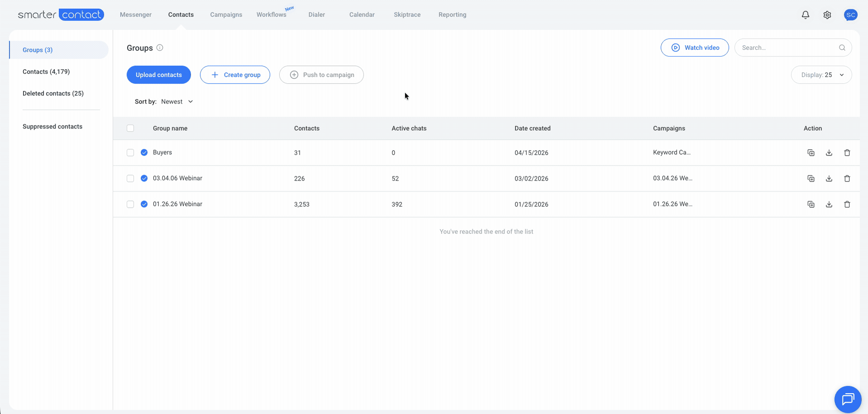Screen dimensions: 868x414
Task: Open the live chat support bubble
Action: click(848, 399)
